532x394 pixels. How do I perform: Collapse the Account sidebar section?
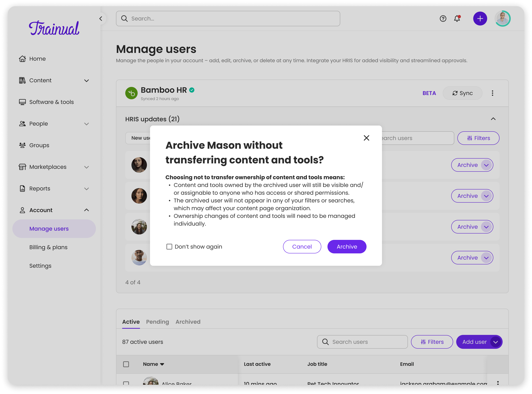coord(86,210)
